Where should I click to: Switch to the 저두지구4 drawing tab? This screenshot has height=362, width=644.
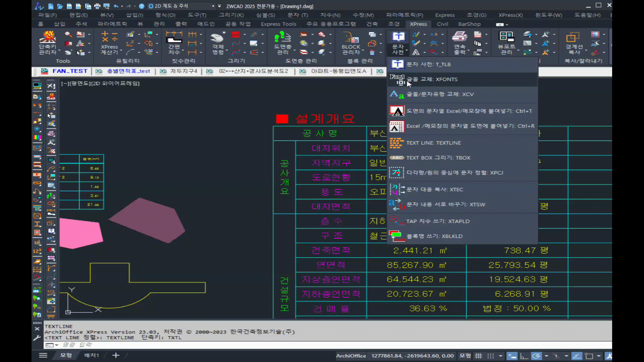pos(183,71)
